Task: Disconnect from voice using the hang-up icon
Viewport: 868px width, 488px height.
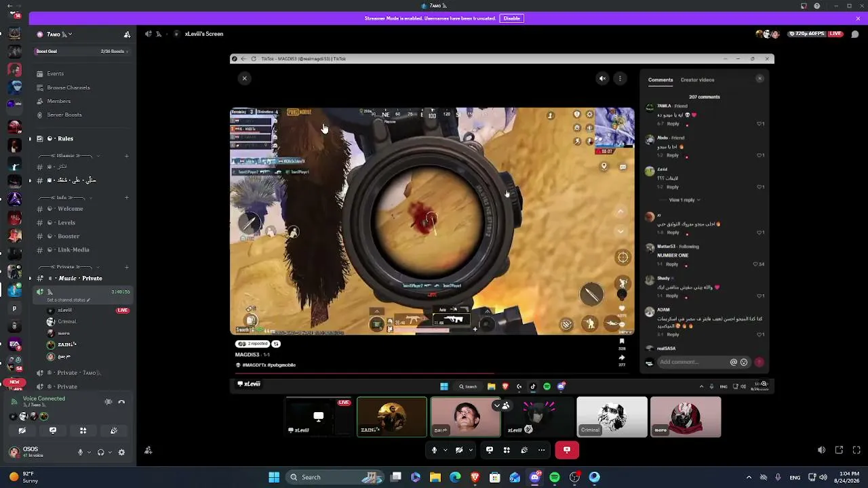Action: pos(121,402)
